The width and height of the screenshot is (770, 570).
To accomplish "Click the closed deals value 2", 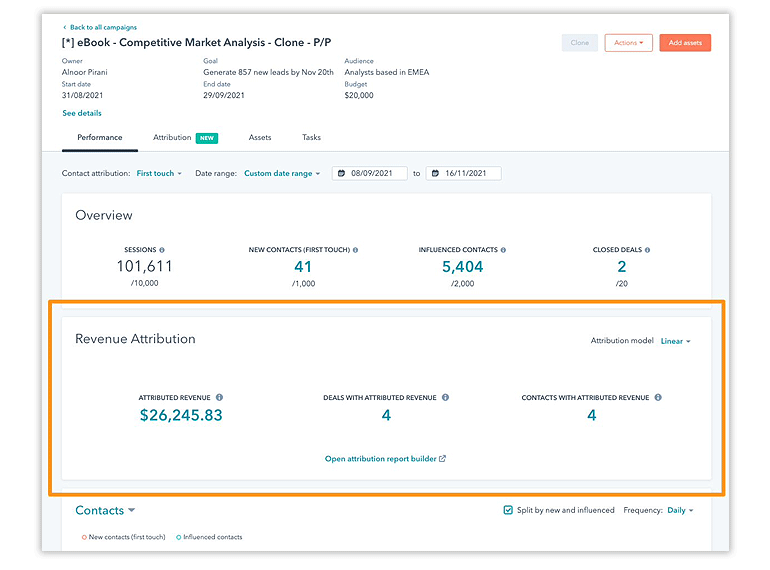I will [x=622, y=267].
